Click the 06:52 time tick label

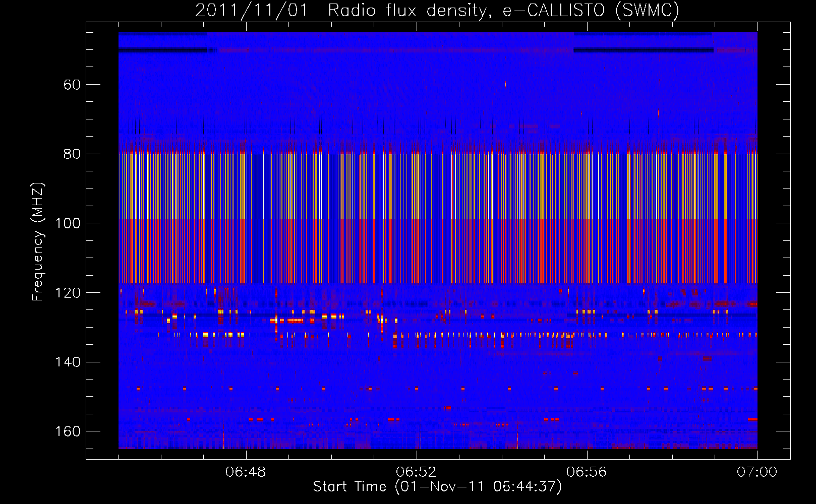coord(416,472)
